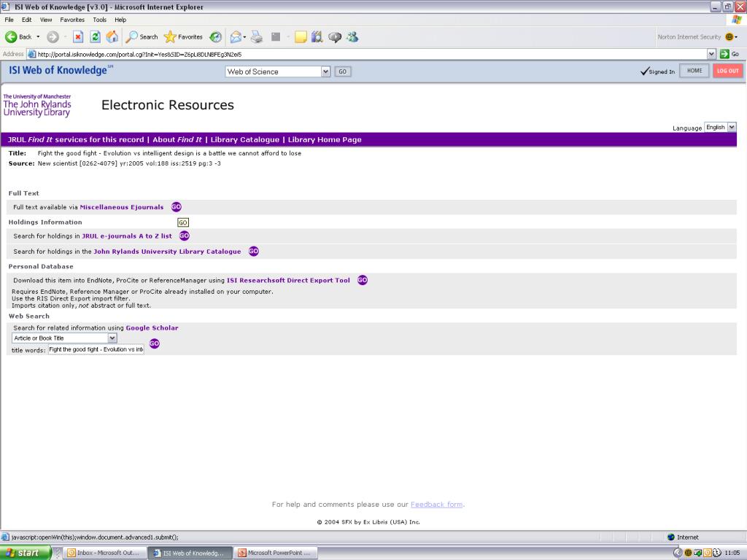This screenshot has height=560, width=747.
Task: Stop page loading with Stop icon
Action: [x=78, y=36]
